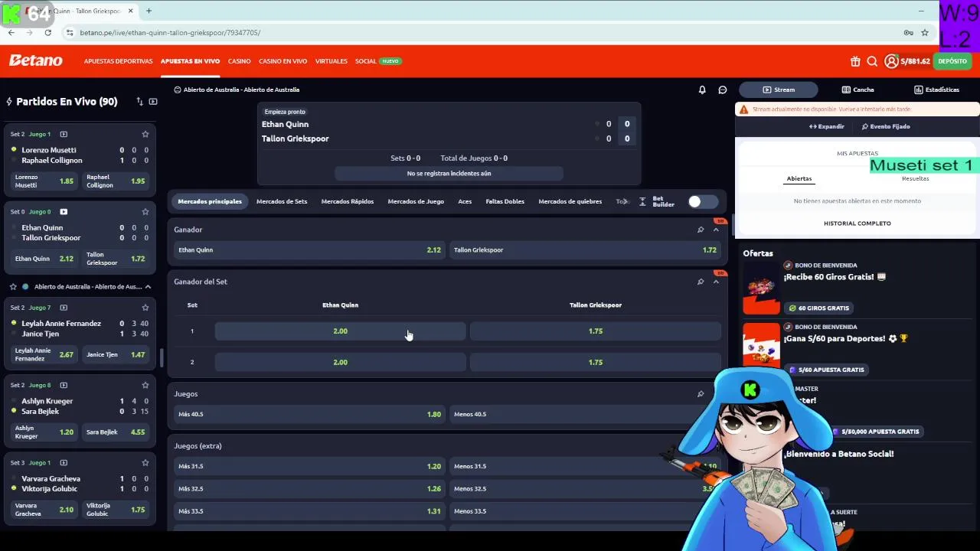The image size is (980, 551).
Task: Star the Abierto de Australia league header
Action: (13, 287)
